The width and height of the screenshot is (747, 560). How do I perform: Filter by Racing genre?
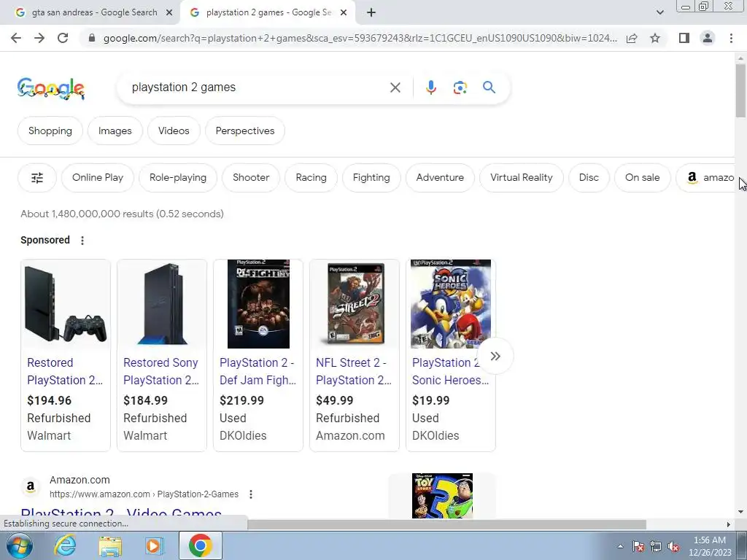point(311,178)
